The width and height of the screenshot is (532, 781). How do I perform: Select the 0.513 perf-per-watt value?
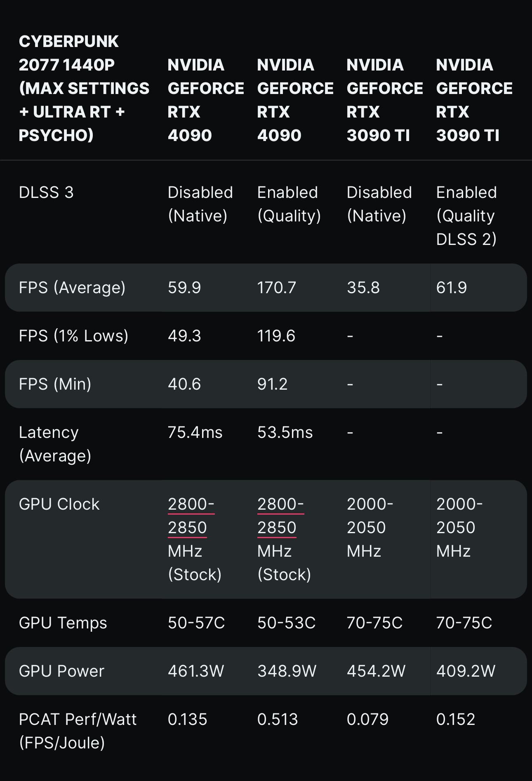click(x=277, y=719)
